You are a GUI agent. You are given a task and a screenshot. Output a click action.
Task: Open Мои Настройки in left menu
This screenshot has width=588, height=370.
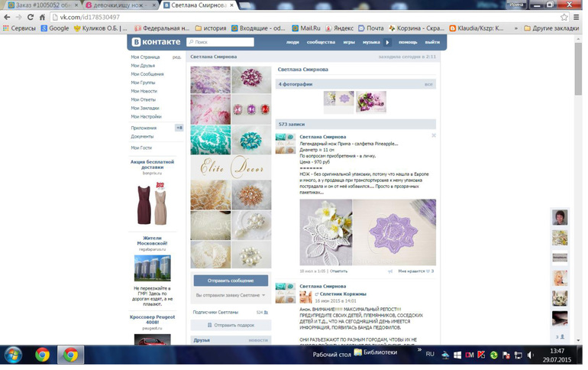[x=146, y=116]
